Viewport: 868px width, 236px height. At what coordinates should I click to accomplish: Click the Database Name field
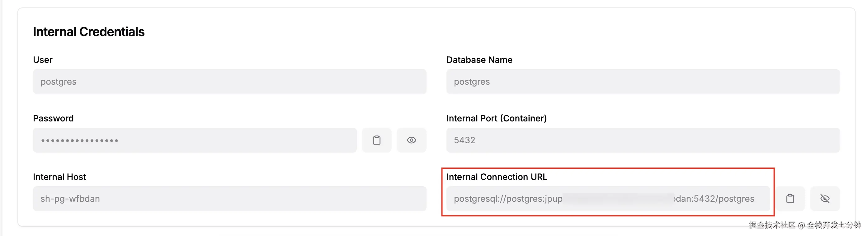643,82
